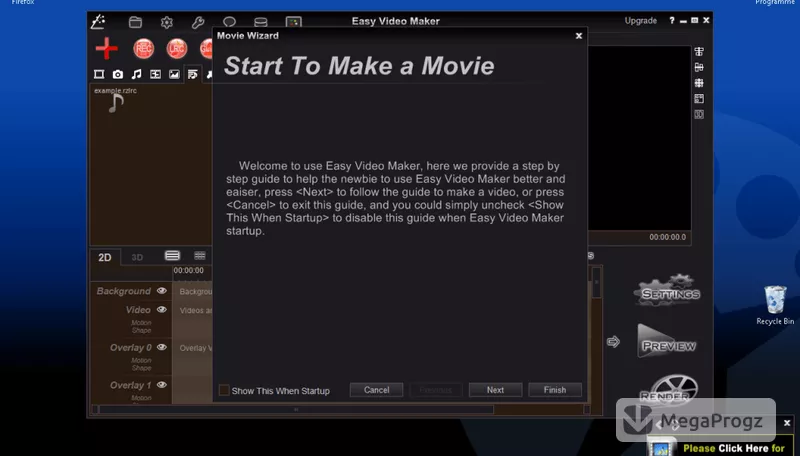Click the Finish button in Movie Wizard
Screen dimensions: 800x456
tap(555, 390)
